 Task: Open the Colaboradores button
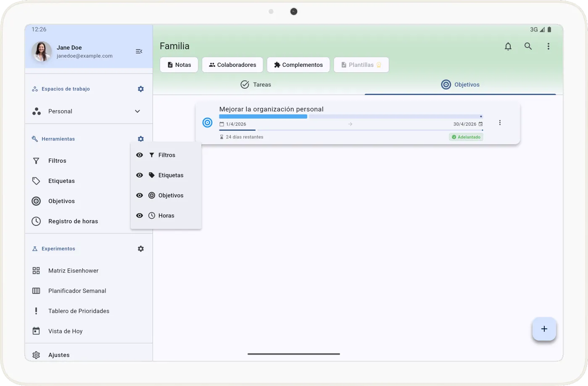[x=232, y=65]
